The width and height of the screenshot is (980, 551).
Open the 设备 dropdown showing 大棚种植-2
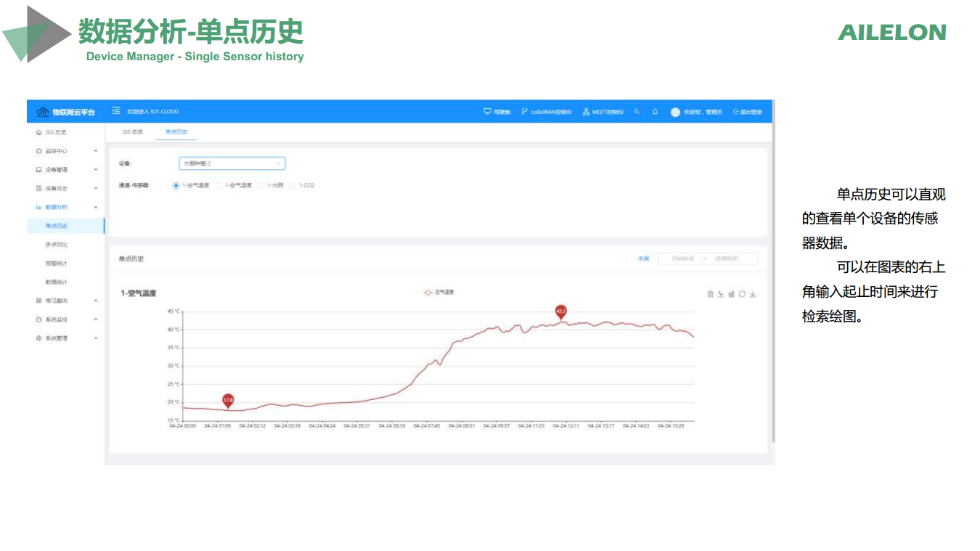pyautogui.click(x=232, y=163)
